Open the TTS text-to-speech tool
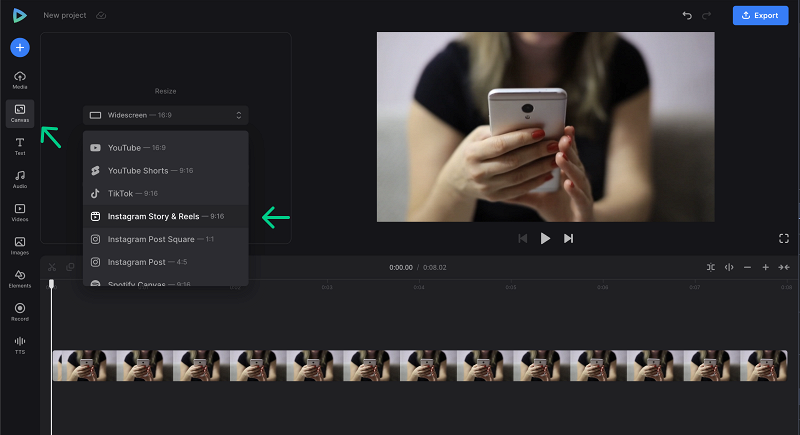This screenshot has width=800, height=435. coord(20,345)
